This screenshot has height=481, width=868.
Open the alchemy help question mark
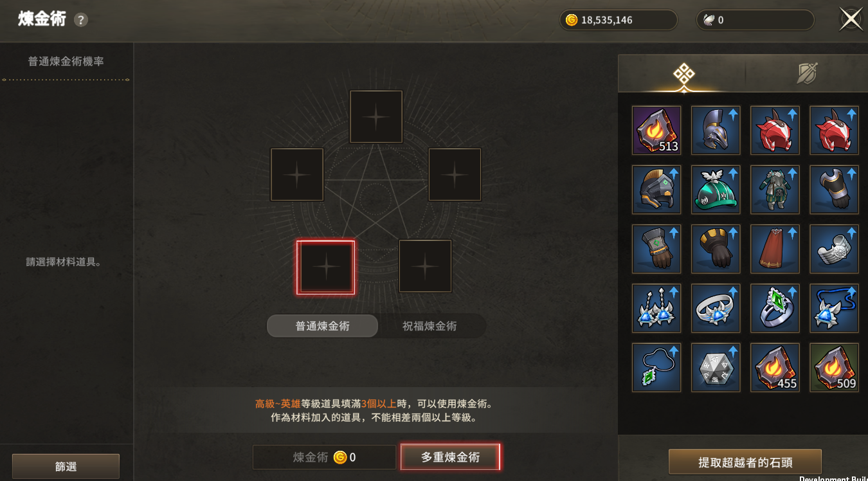pos(80,20)
